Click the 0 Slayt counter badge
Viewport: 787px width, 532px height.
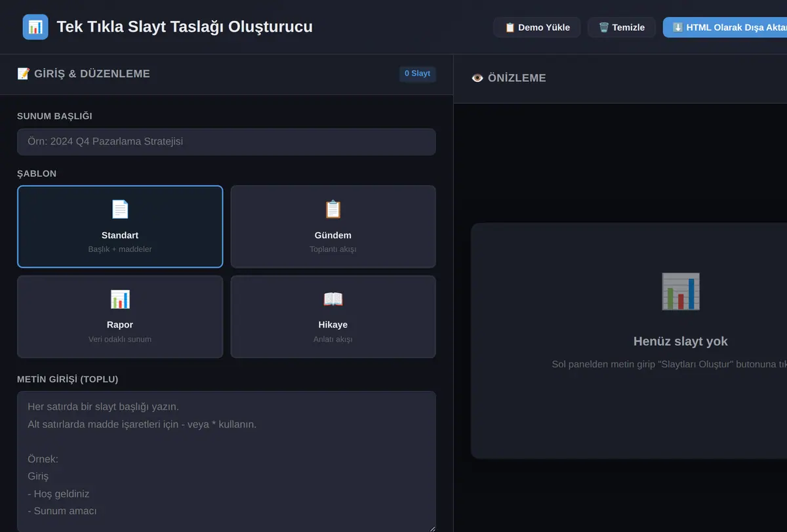point(418,73)
